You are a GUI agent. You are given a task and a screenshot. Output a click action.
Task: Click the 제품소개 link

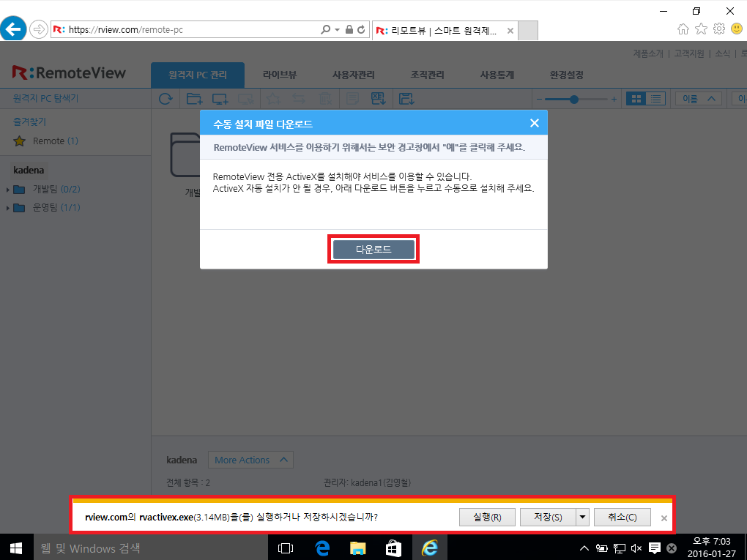coord(648,53)
